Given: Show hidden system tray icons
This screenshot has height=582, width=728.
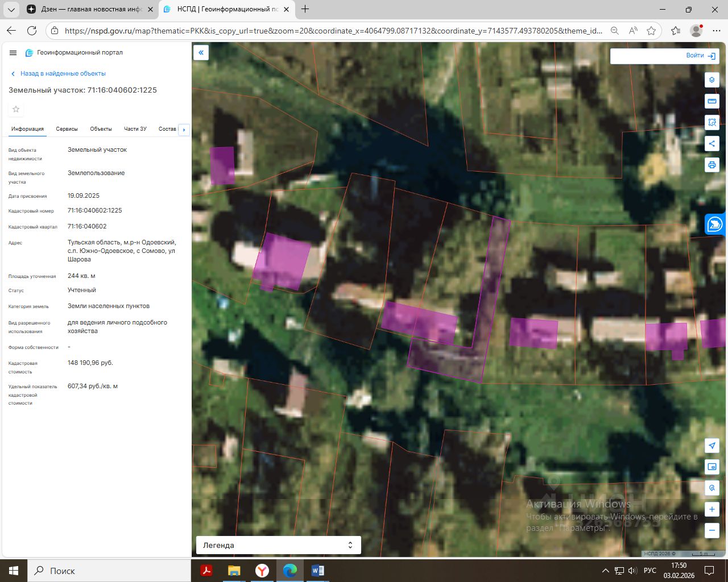Looking at the screenshot, I should [605, 571].
